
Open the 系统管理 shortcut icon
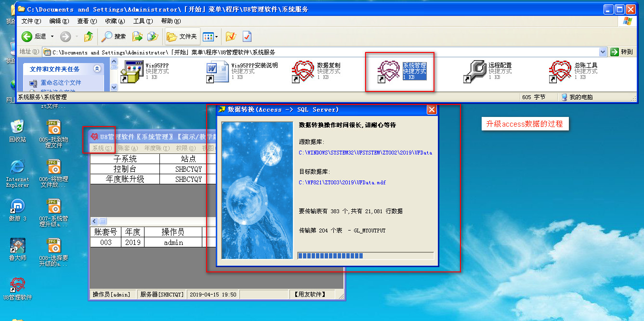click(388, 71)
